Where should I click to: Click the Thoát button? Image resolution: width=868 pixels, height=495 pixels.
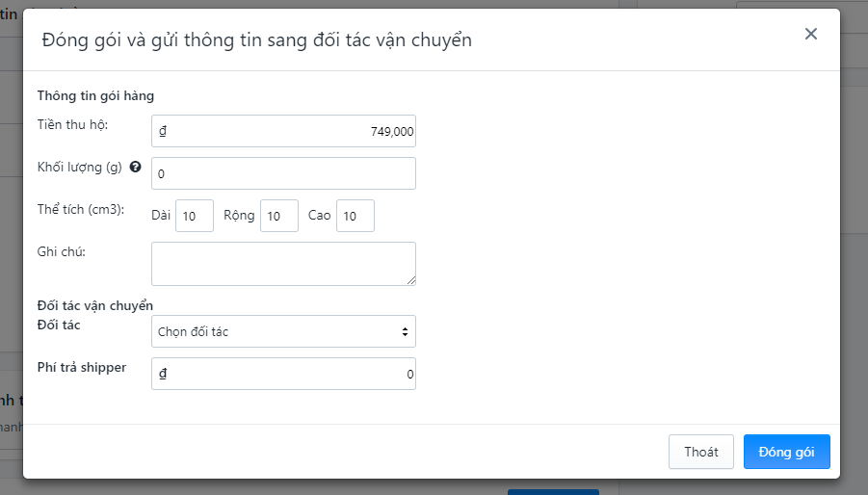pos(700,452)
